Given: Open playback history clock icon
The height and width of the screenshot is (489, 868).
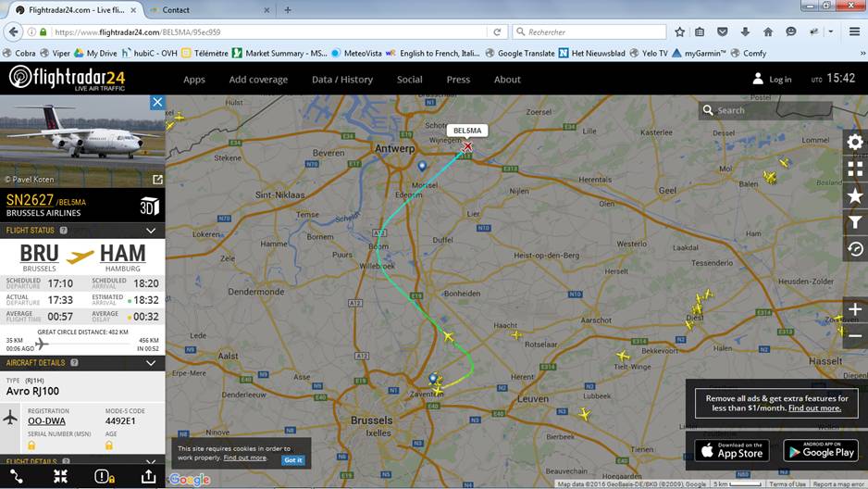Looking at the screenshot, I should point(855,249).
